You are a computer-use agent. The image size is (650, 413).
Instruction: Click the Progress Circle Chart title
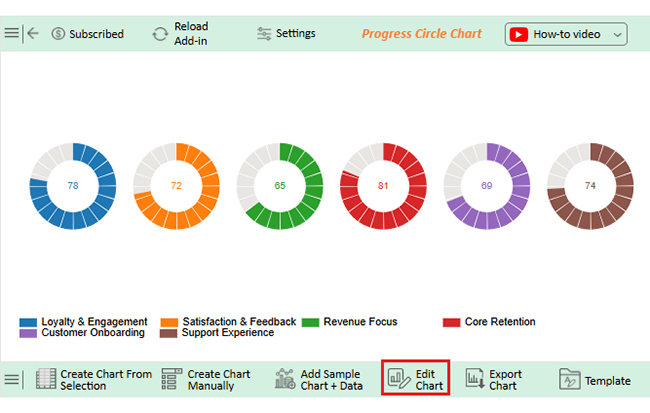421,33
